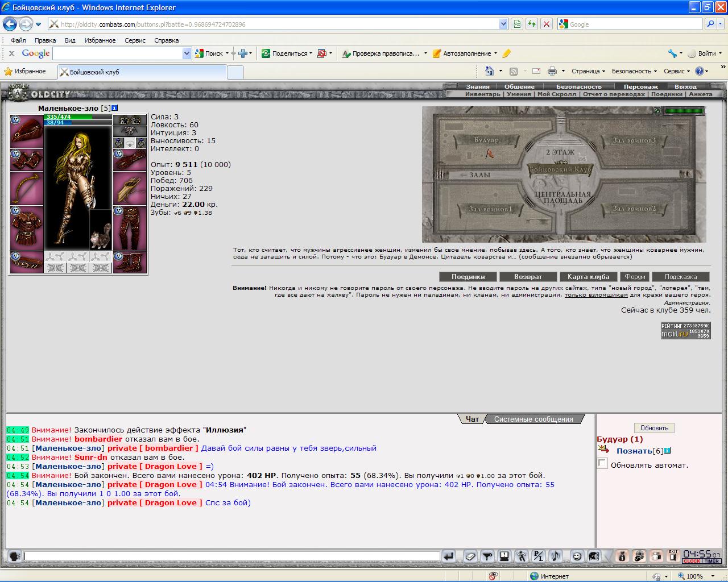Expand the Поиск button dropdown arrow
This screenshot has height=582, width=728.
point(227,53)
